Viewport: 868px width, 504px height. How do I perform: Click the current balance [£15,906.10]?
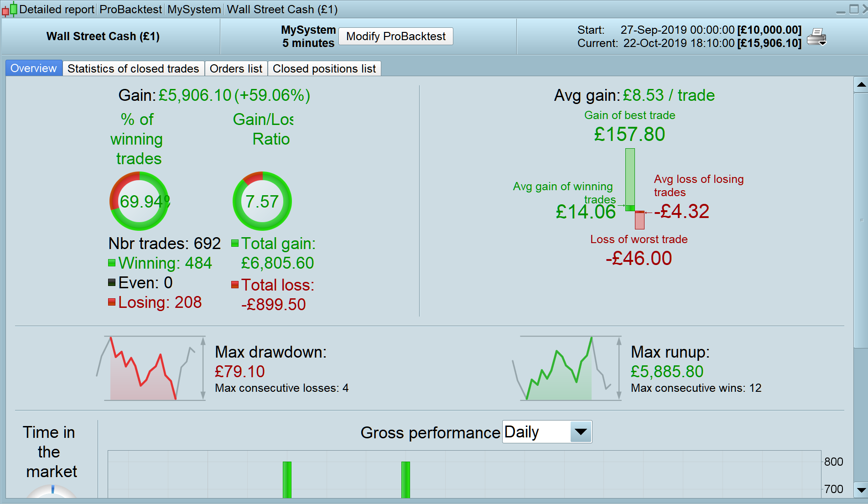[769, 43]
